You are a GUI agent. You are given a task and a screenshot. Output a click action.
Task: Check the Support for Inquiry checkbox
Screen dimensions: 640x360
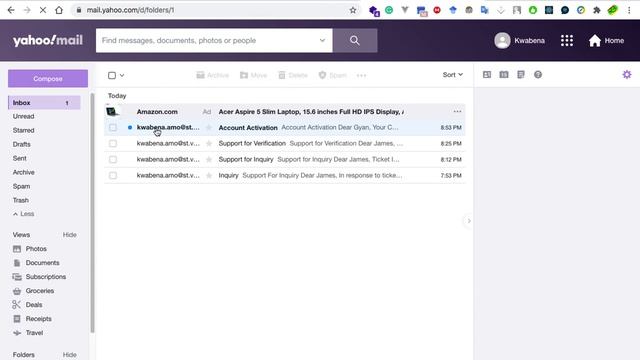pos(113,159)
